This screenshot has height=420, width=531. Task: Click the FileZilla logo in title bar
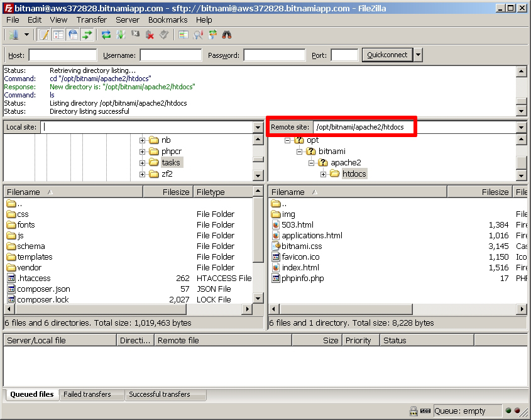[8, 8]
